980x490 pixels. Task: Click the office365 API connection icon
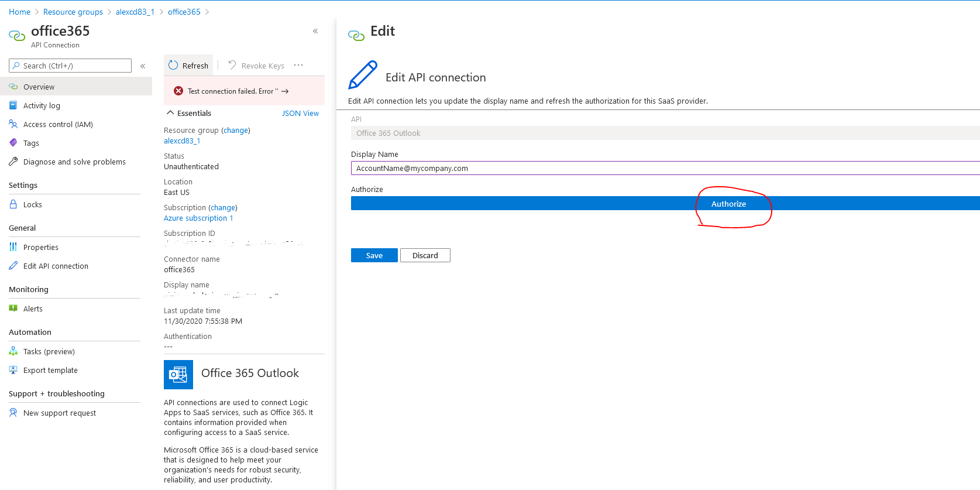pyautogui.click(x=17, y=36)
